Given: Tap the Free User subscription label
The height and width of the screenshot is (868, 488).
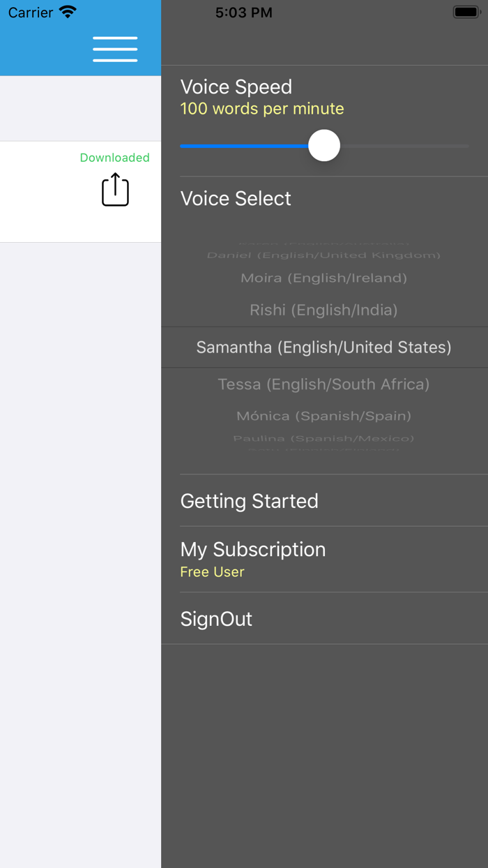Looking at the screenshot, I should tap(212, 572).
